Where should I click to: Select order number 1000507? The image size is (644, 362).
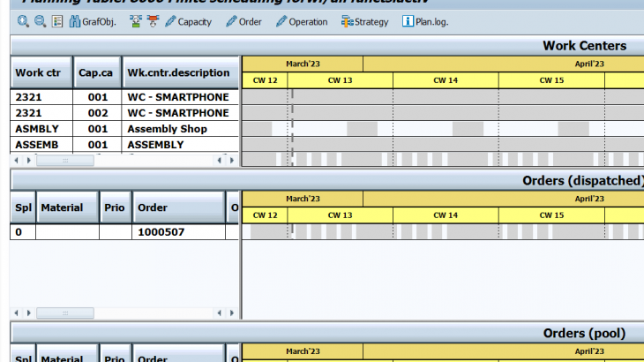[178, 232]
